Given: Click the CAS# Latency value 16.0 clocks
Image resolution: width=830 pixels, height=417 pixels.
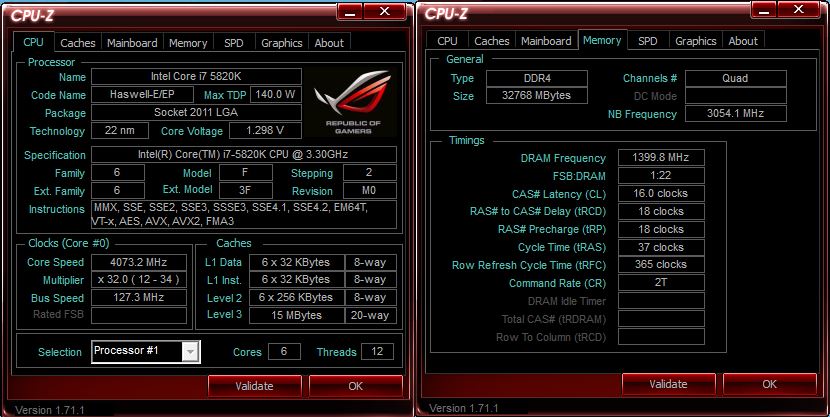Looking at the screenshot, I should 661,193.
